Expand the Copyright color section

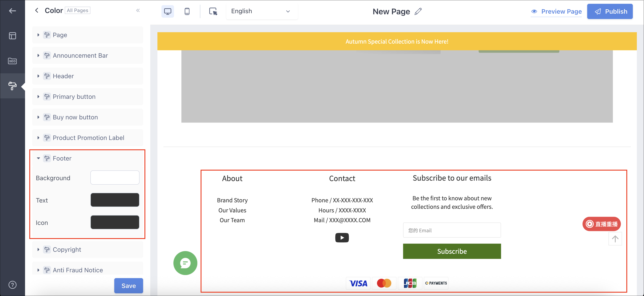coord(87,249)
